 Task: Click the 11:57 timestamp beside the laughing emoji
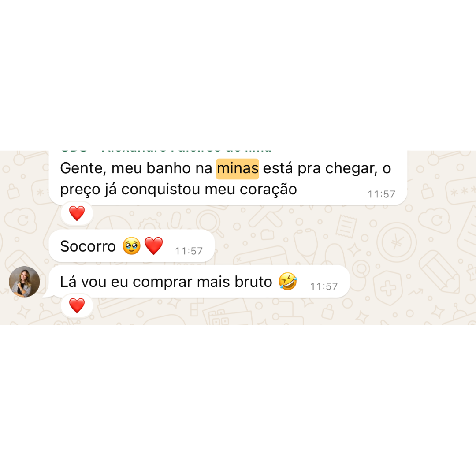[324, 286]
